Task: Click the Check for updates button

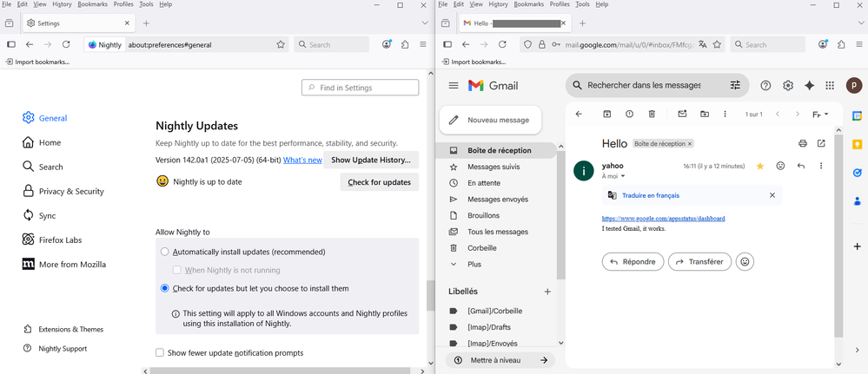Action: pyautogui.click(x=379, y=182)
